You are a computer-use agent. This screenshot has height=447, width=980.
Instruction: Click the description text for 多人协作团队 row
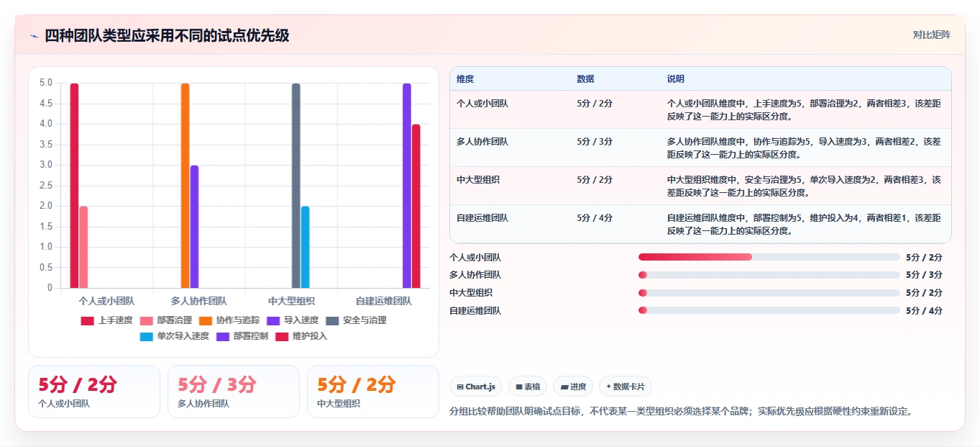804,148
